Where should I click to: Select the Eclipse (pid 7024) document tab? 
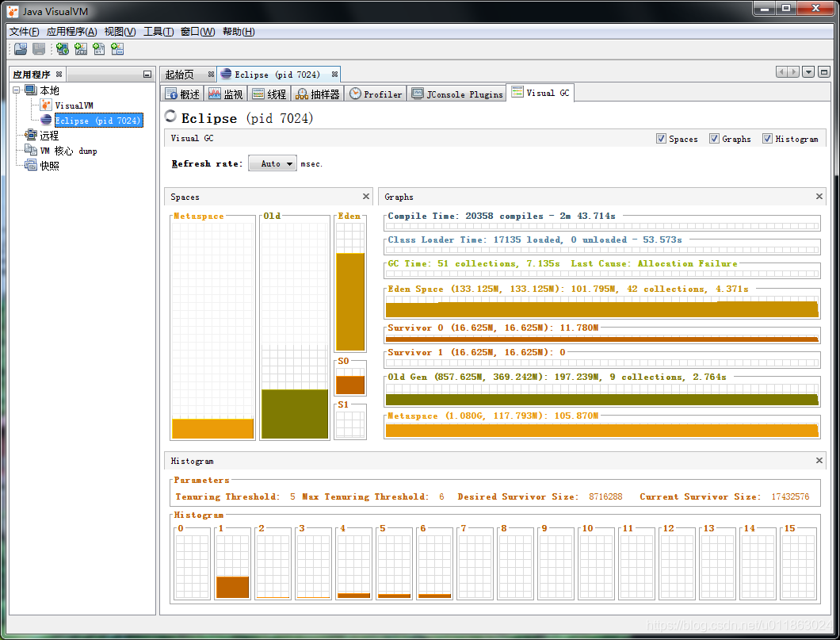pyautogui.click(x=277, y=75)
